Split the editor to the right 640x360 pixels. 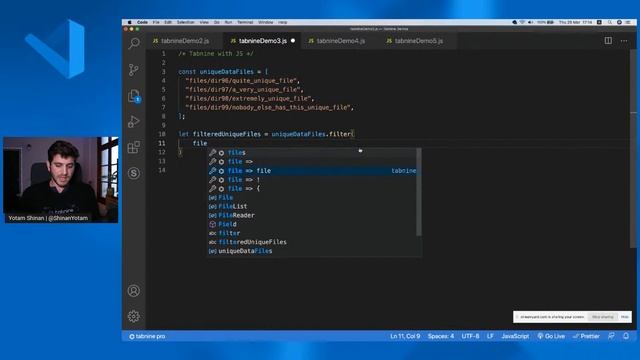pyautogui.click(x=608, y=40)
